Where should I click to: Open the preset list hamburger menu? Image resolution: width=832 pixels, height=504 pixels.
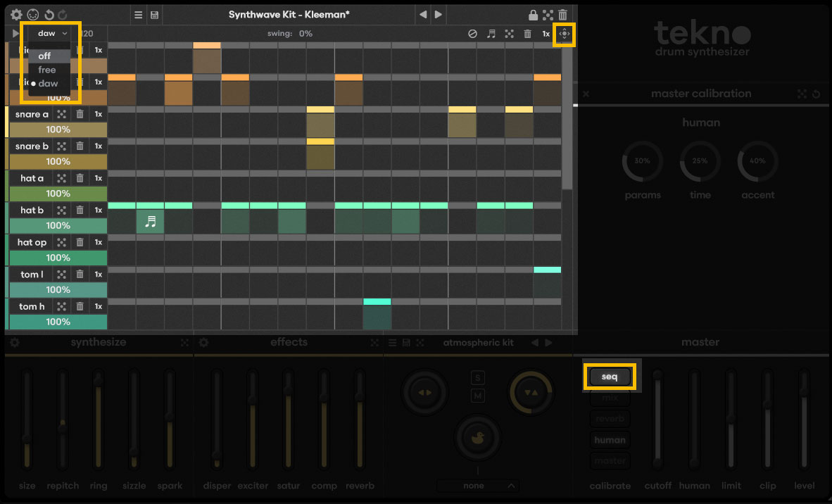139,15
